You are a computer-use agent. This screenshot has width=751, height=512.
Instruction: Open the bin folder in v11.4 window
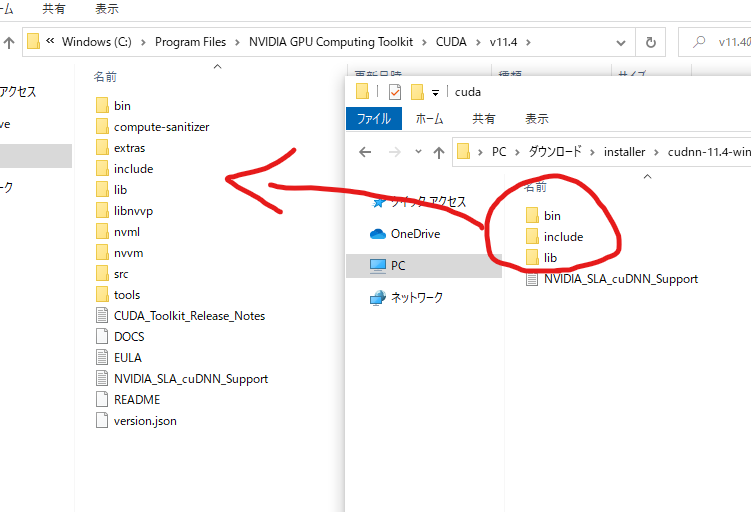tap(114, 106)
